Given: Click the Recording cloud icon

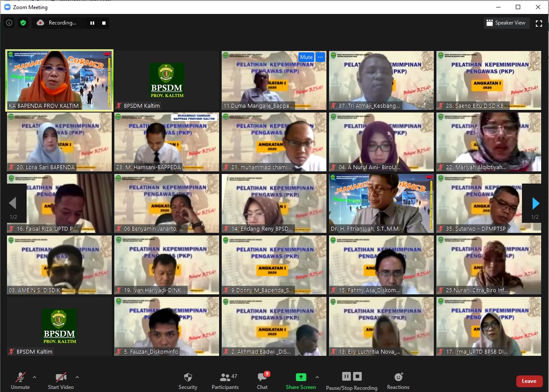Looking at the screenshot, I should click(x=41, y=23).
